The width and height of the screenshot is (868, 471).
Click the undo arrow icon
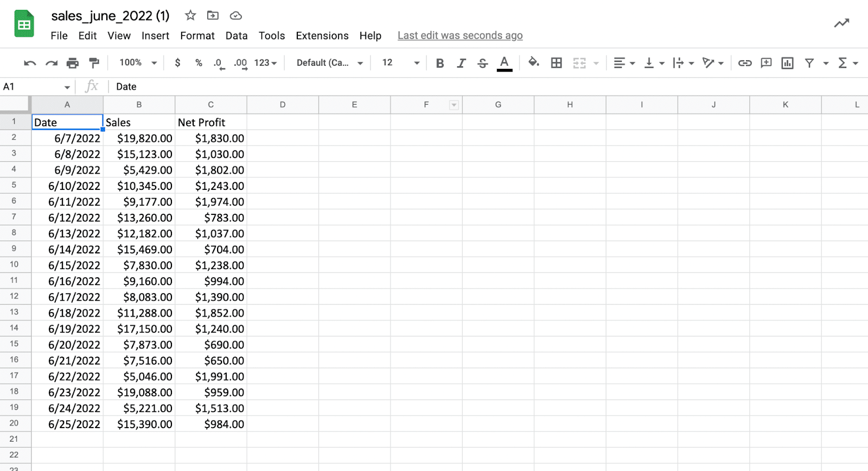[30, 63]
